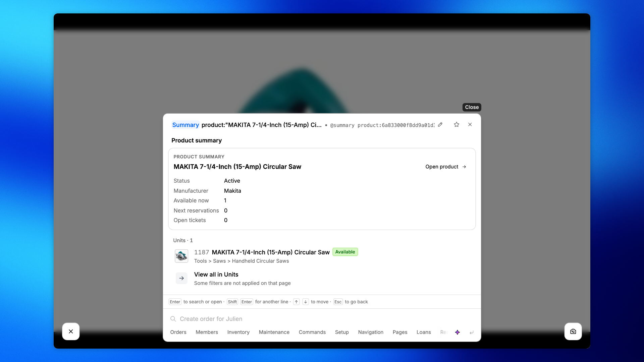Screen dimensions: 644x362
Task: Click the magnifier search icon
Action: pyautogui.click(x=173, y=319)
